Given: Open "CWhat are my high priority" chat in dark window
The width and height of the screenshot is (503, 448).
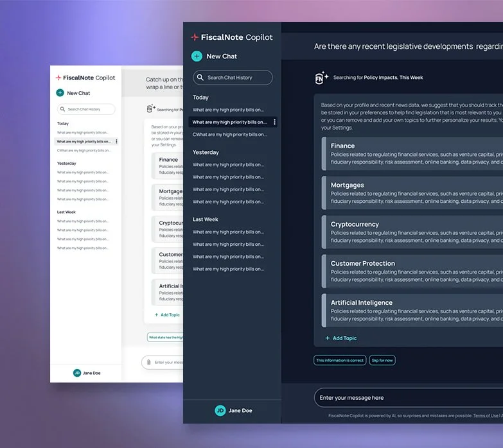Looking at the screenshot, I should 230,135.
